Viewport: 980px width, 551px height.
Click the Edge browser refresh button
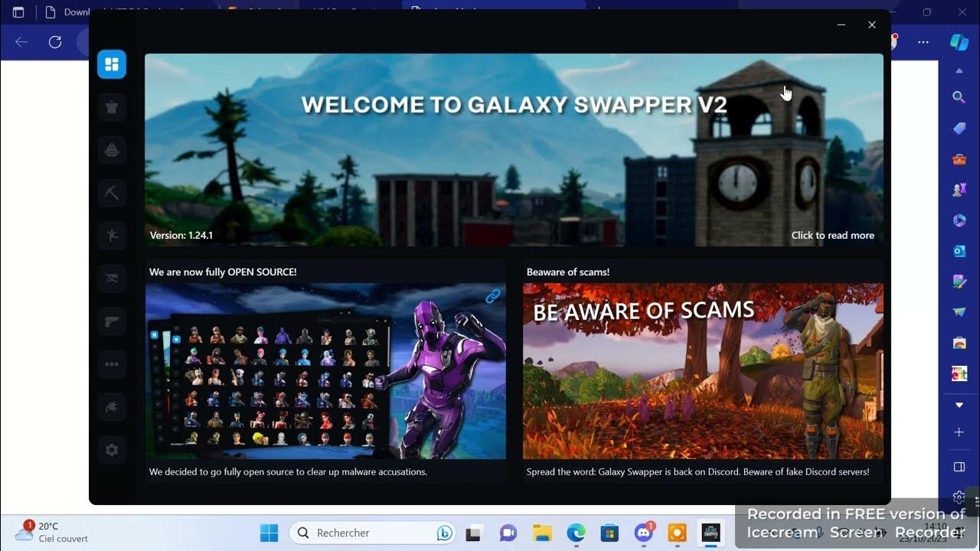click(55, 42)
